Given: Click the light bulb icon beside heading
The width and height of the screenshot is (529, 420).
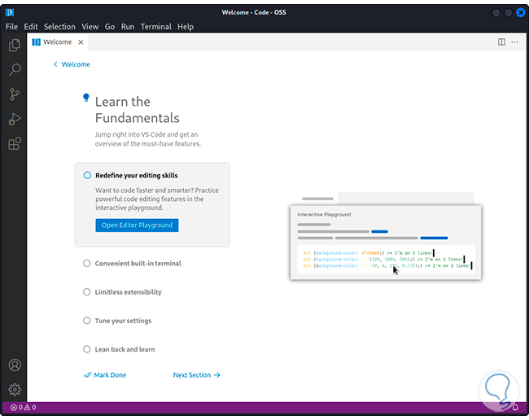Looking at the screenshot, I should [86, 98].
